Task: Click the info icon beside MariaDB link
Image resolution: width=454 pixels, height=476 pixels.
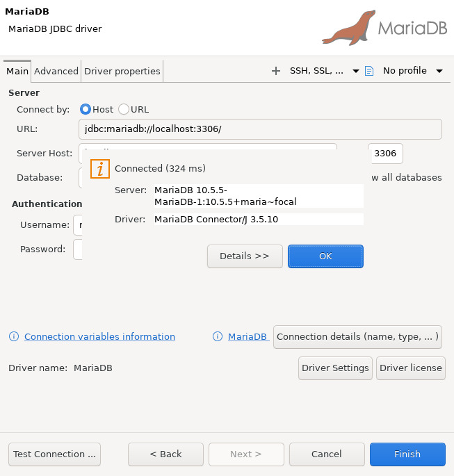Action: (x=218, y=336)
